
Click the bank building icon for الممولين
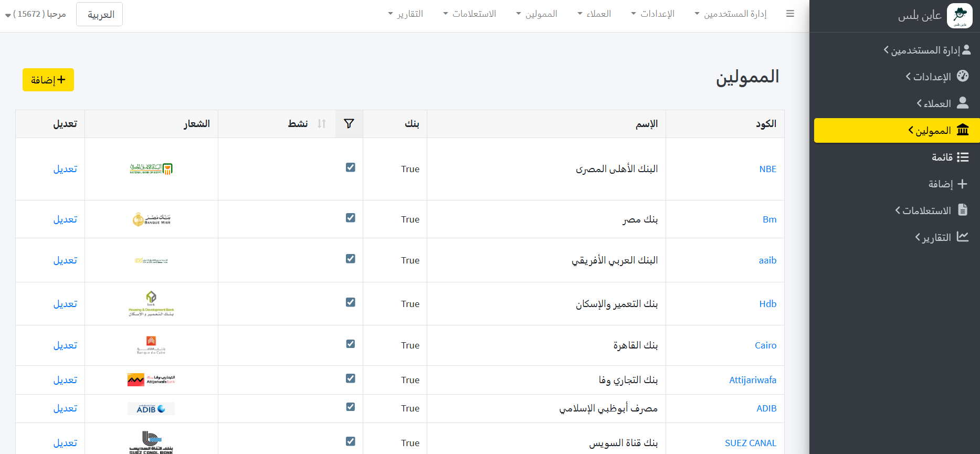(963, 130)
